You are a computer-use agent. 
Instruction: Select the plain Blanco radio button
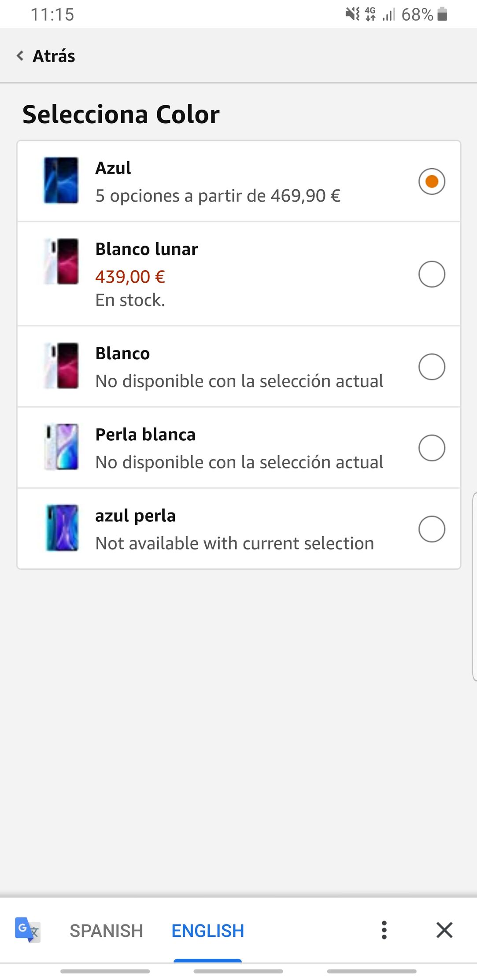(432, 367)
